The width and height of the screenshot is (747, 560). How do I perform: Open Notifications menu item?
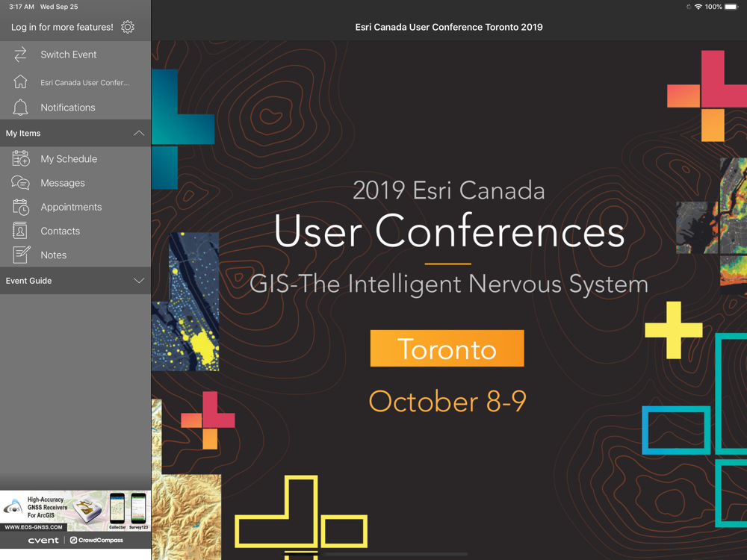(x=75, y=108)
